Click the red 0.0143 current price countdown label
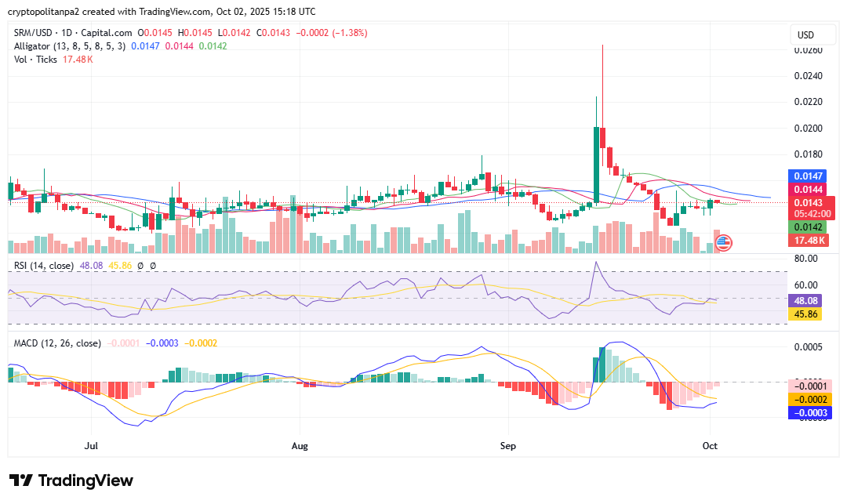 807,207
